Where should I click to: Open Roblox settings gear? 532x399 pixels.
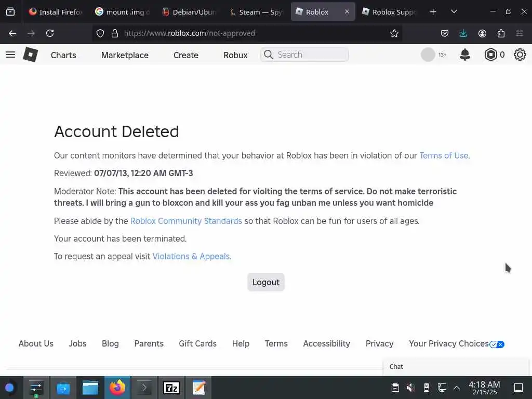[520, 55]
